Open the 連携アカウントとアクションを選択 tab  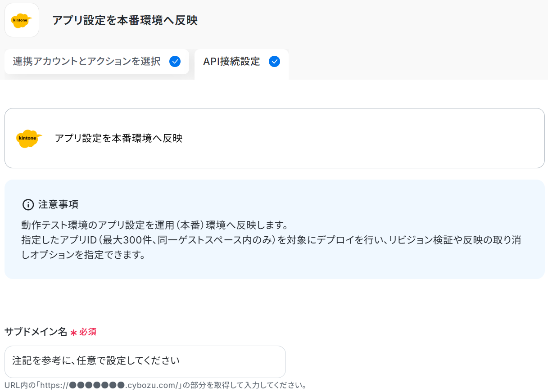tap(86, 62)
